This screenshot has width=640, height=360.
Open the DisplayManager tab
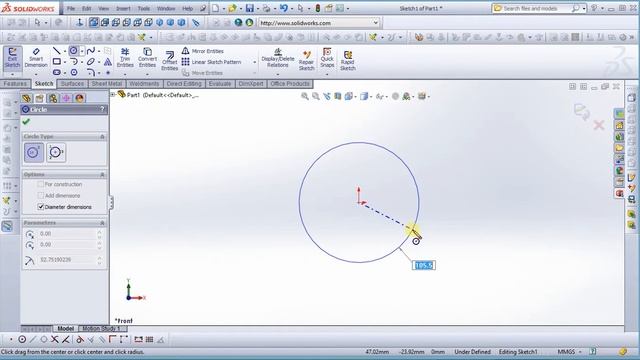(x=80, y=98)
